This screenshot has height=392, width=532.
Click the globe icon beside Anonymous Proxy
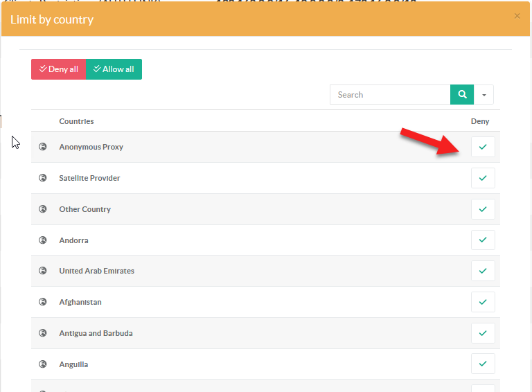pos(43,147)
